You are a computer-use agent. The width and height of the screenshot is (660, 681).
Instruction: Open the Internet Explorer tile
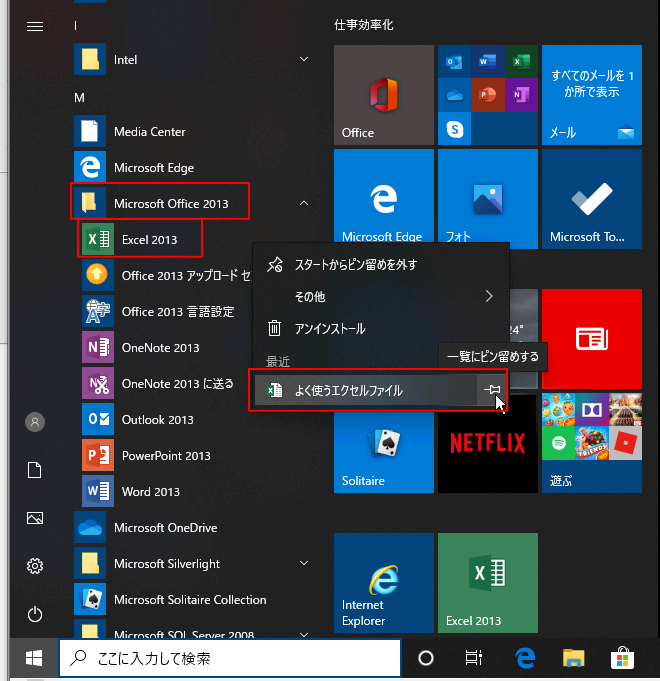tap(384, 583)
